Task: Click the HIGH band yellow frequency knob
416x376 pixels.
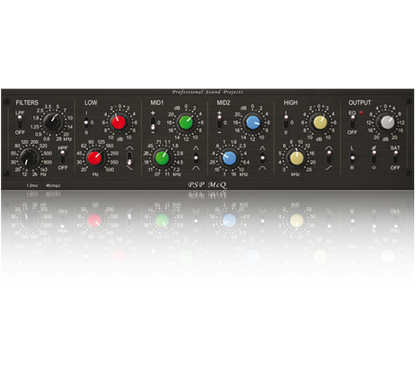Action: pyautogui.click(x=296, y=158)
